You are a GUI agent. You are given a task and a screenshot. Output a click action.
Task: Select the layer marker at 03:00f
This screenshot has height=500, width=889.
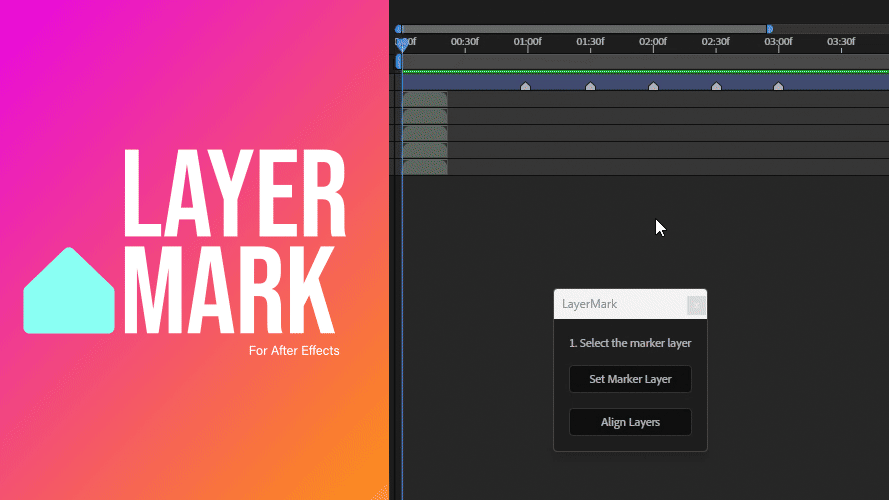click(x=778, y=86)
